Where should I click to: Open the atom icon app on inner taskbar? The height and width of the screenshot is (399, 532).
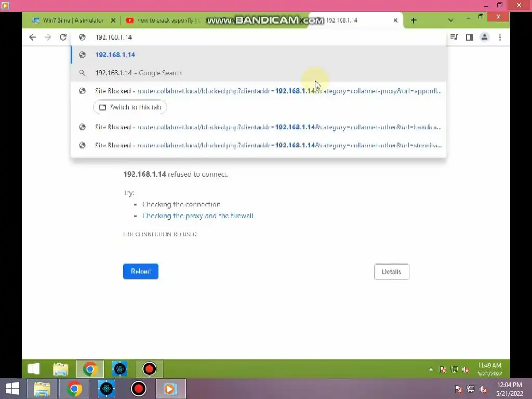[x=120, y=369]
